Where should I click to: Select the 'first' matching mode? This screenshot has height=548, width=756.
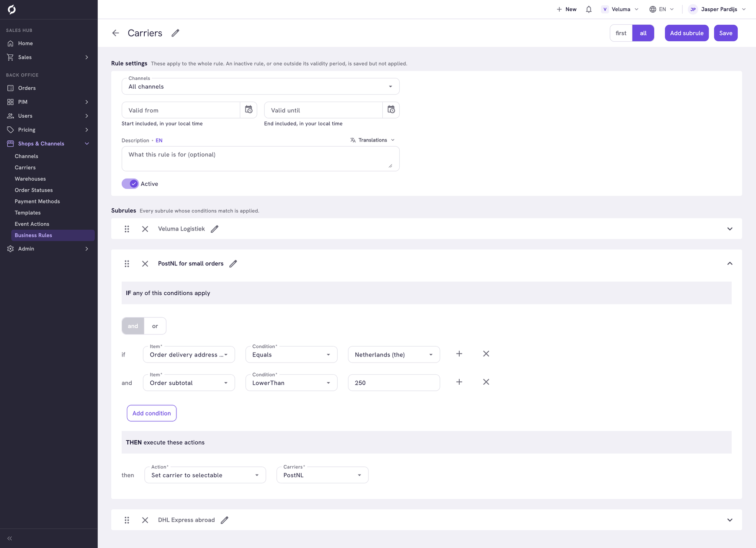[621, 33]
